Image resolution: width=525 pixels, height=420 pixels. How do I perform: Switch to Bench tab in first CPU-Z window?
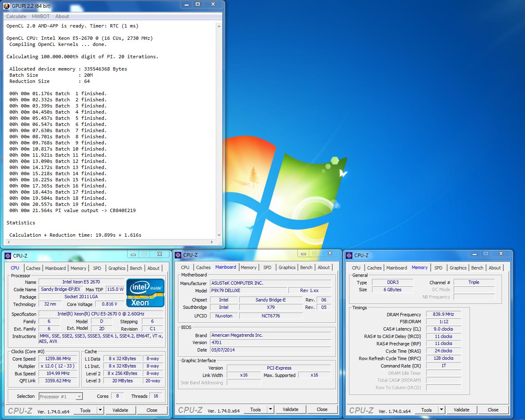(x=136, y=268)
